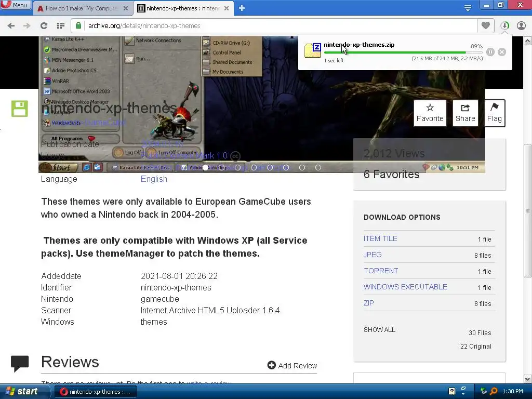Open the tab menu icon in title bar
This screenshot has width=532, height=399.
468,8
